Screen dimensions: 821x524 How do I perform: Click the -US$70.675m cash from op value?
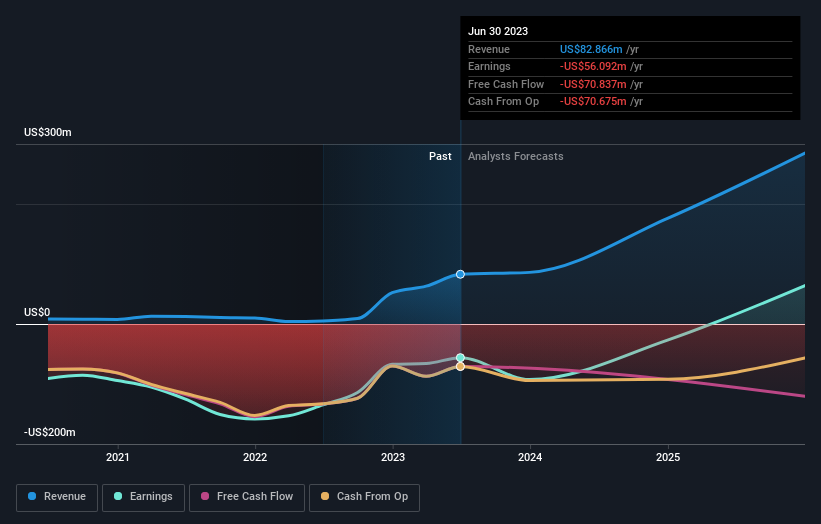click(x=593, y=102)
